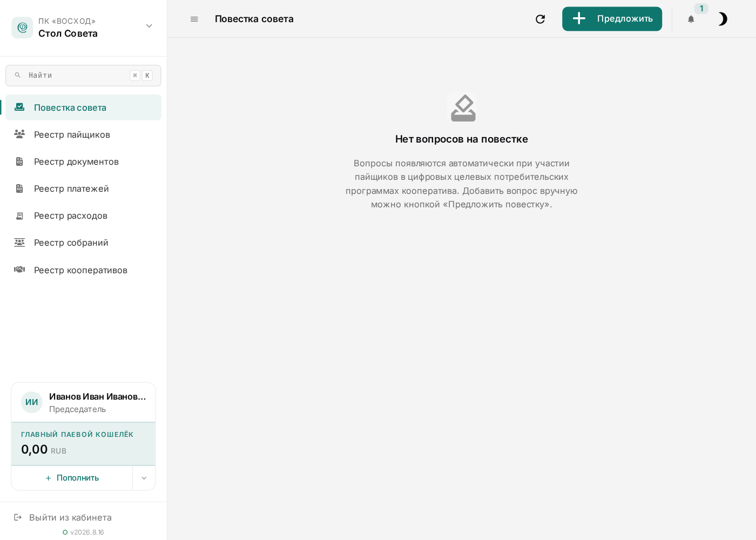Focus the Найти search field

(x=83, y=76)
